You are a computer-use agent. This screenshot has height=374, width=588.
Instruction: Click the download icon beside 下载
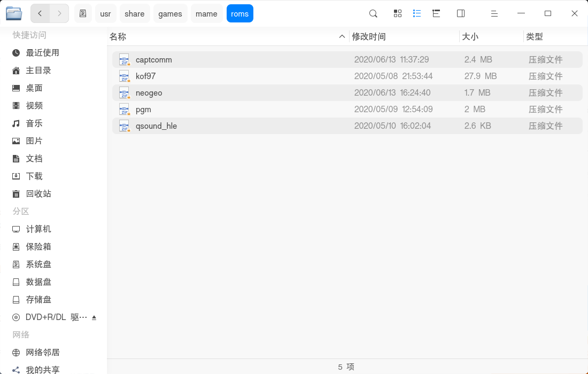(16, 176)
